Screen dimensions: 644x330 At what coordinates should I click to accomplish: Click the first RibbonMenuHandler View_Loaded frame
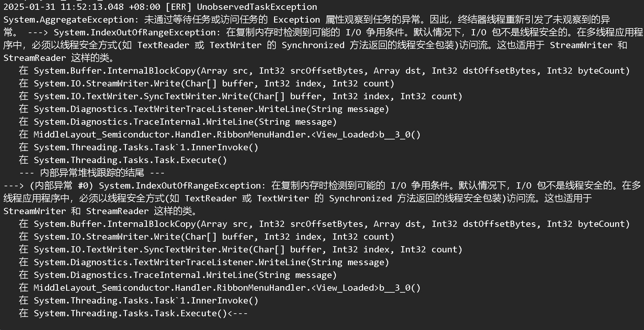pos(219,135)
